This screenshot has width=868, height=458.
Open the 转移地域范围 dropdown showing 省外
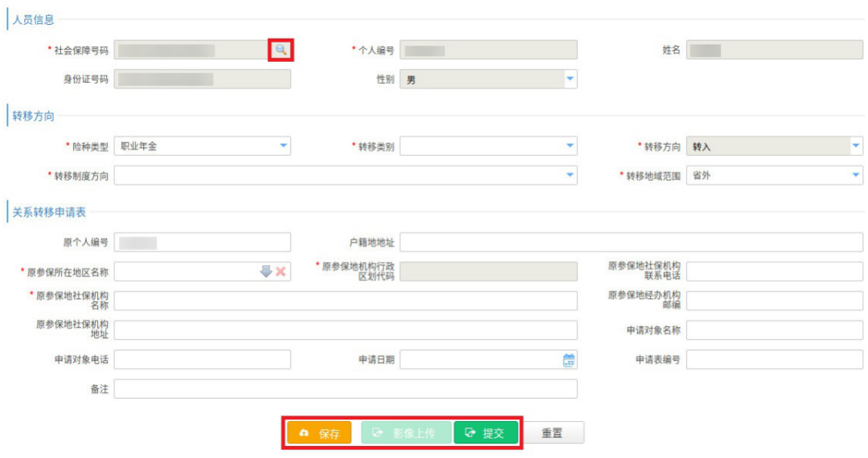tap(855, 175)
